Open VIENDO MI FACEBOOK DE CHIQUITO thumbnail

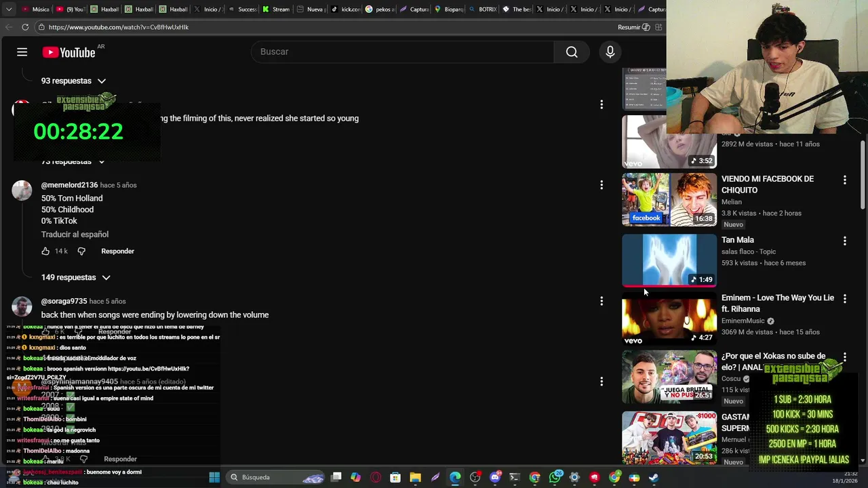669,199
